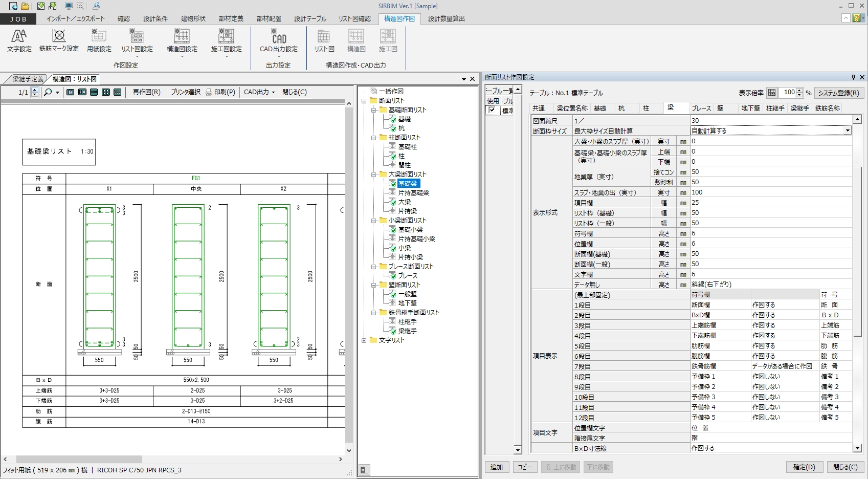This screenshot has height=479, width=868.
Task: Open the 鉄筋マーク設定 rebar mark settings
Action: (59, 40)
